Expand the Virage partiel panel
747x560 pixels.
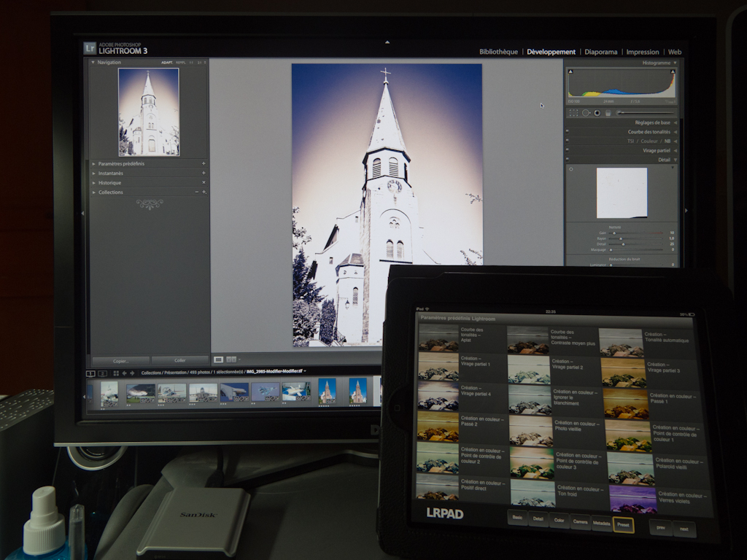tap(675, 150)
